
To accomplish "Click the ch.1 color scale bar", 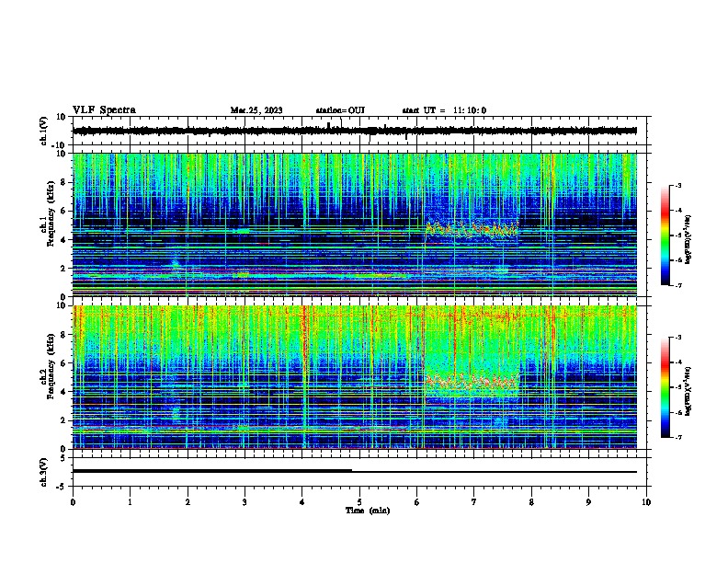I will click(665, 236).
